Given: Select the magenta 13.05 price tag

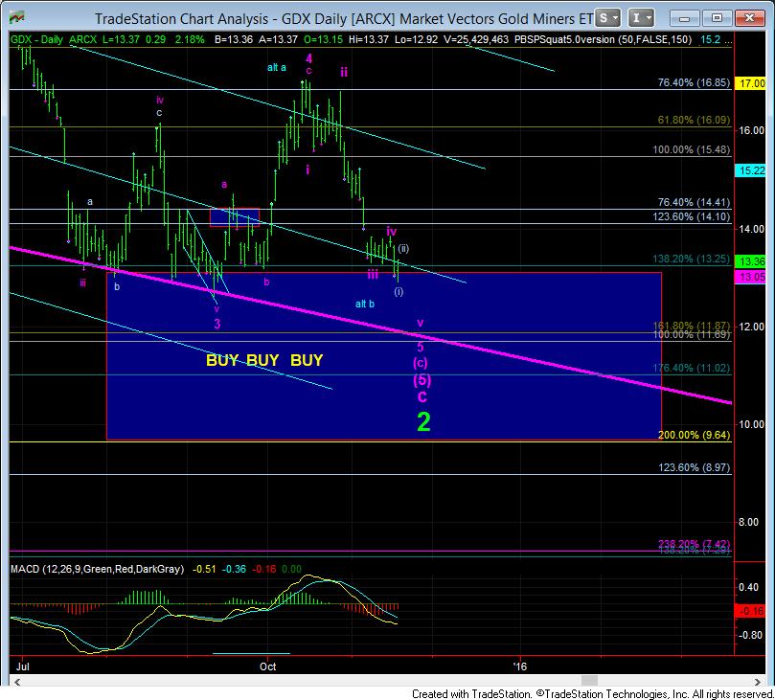Looking at the screenshot, I should 750,277.
